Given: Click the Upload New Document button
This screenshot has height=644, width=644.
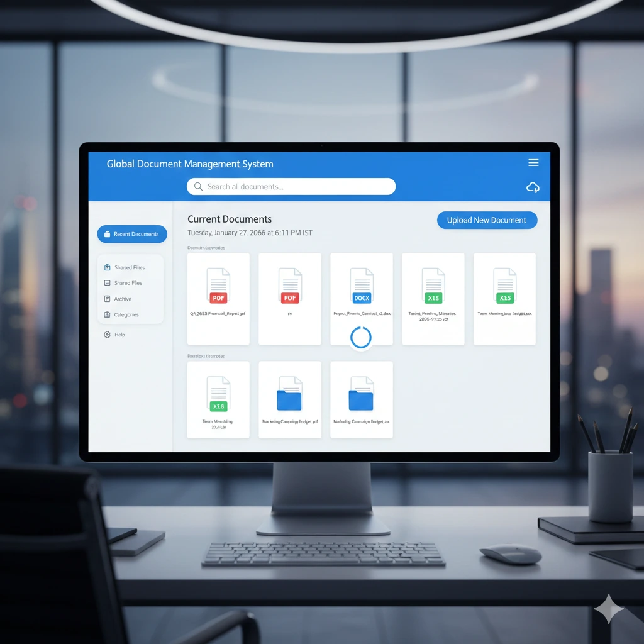Looking at the screenshot, I should (x=487, y=220).
